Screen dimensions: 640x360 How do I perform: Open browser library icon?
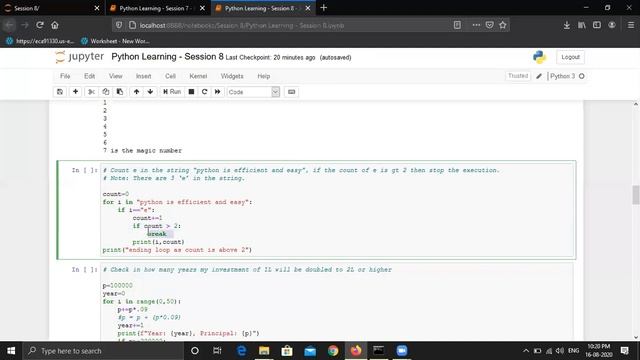click(582, 25)
